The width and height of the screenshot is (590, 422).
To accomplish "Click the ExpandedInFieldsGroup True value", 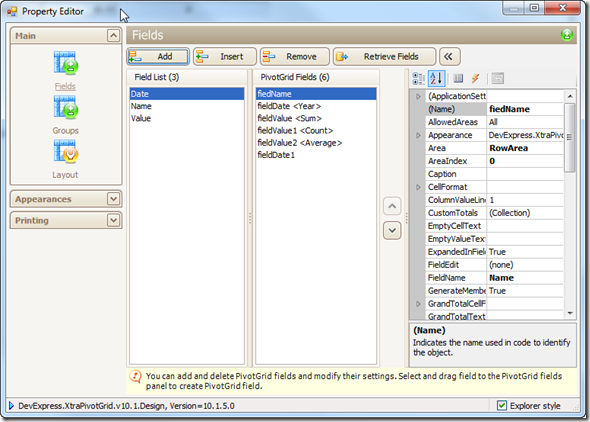I will pos(525,252).
